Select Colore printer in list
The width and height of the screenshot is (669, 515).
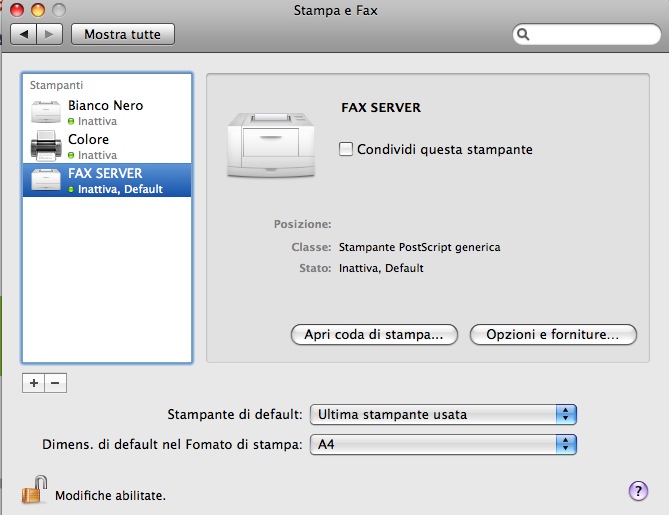[107, 146]
